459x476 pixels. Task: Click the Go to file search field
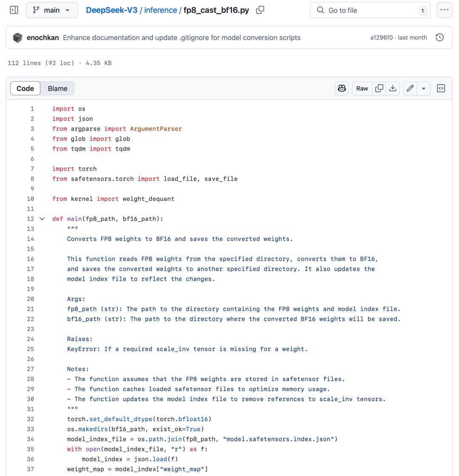(x=370, y=10)
